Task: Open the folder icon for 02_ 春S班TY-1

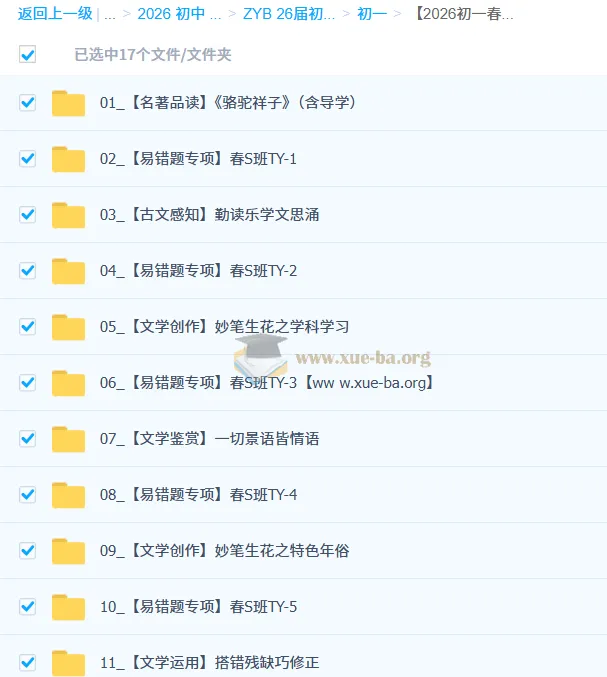Action: pos(68,159)
